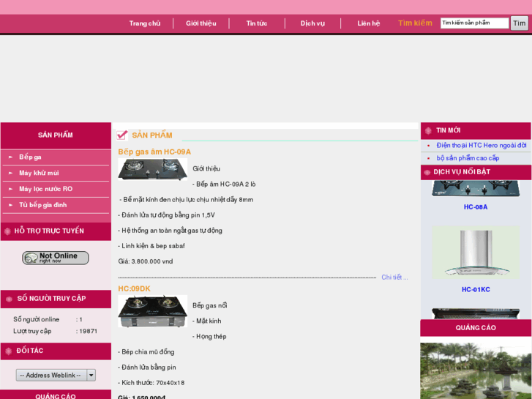
Task: Click the flower icon in TIN MỚI header
Action: point(428,130)
